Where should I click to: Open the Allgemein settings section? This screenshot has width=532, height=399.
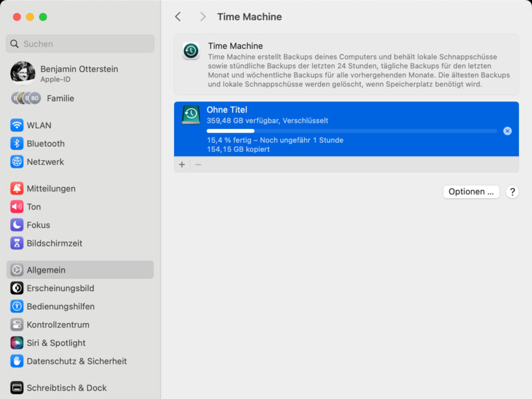pyautogui.click(x=79, y=270)
